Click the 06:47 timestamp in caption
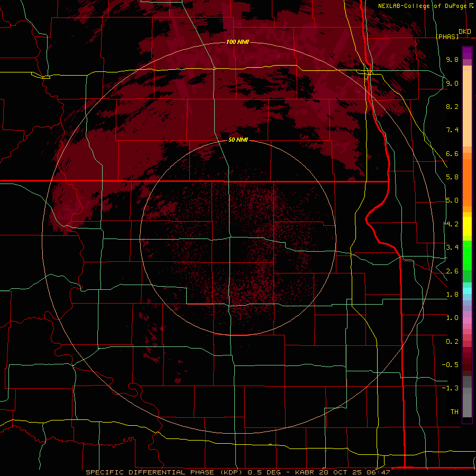 tap(380, 472)
